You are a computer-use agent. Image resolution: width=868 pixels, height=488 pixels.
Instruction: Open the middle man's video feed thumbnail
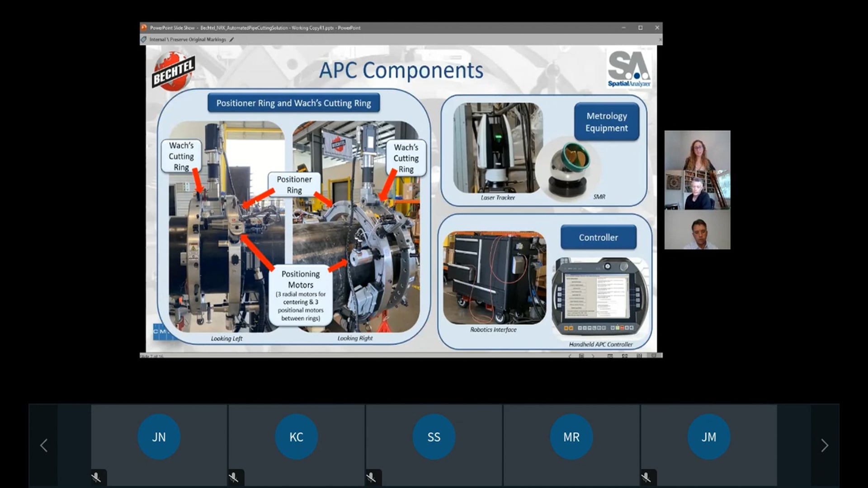click(697, 190)
